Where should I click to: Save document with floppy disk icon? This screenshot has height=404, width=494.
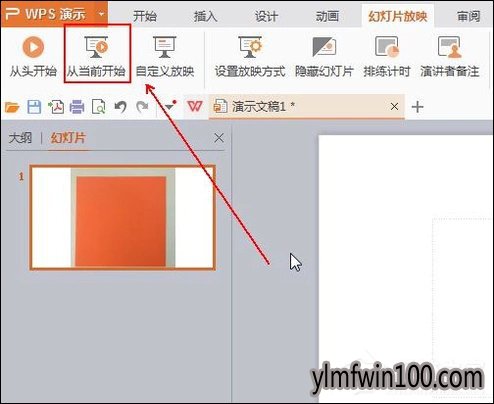(34, 107)
